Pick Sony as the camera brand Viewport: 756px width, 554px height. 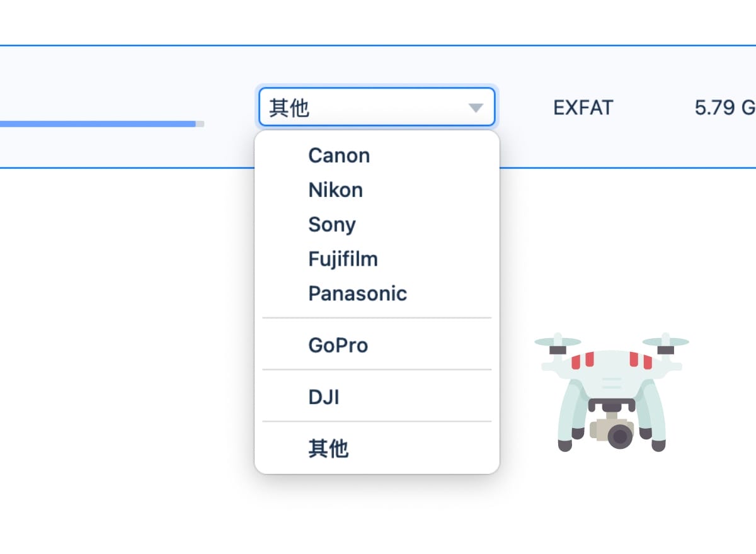tap(332, 225)
